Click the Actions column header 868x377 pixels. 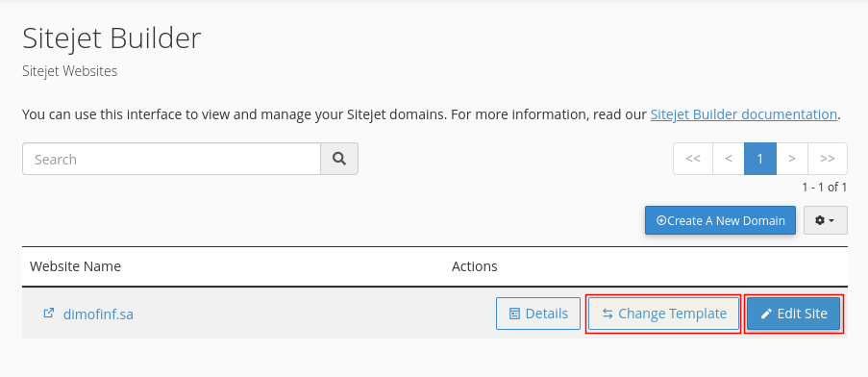click(475, 266)
